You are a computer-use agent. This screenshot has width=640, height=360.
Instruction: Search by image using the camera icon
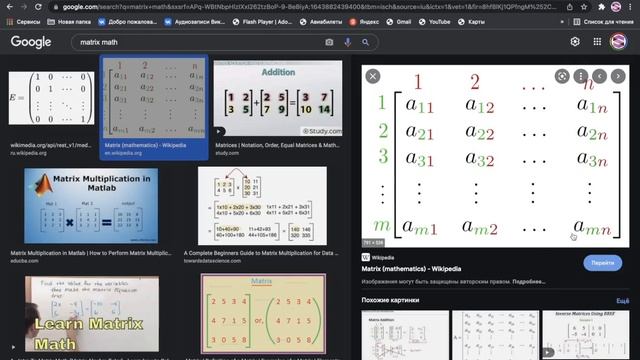click(x=329, y=42)
